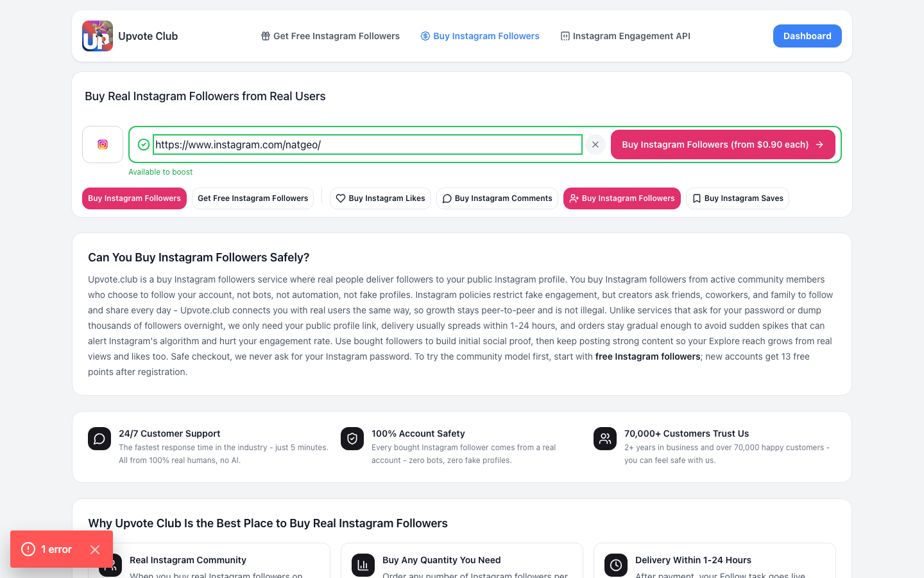Click Buy Instagram Followers from $0.90 each
This screenshot has height=578, width=924.
coord(723,144)
